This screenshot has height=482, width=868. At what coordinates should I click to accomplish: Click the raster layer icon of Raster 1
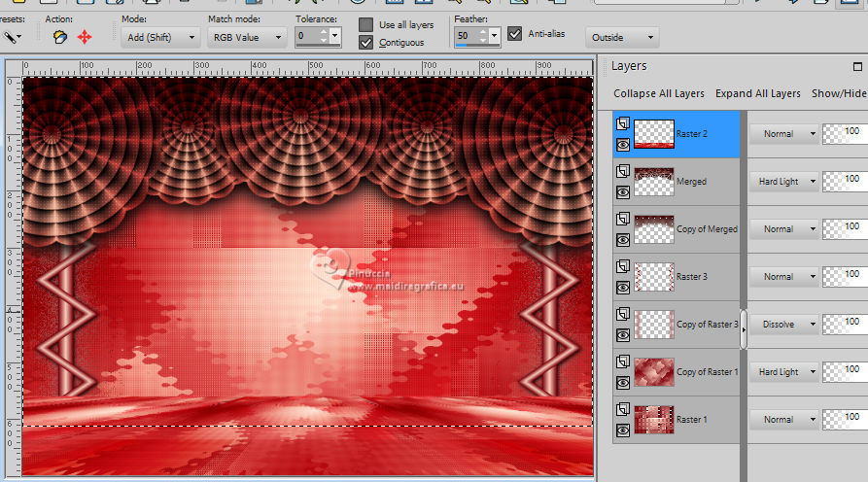click(x=623, y=409)
